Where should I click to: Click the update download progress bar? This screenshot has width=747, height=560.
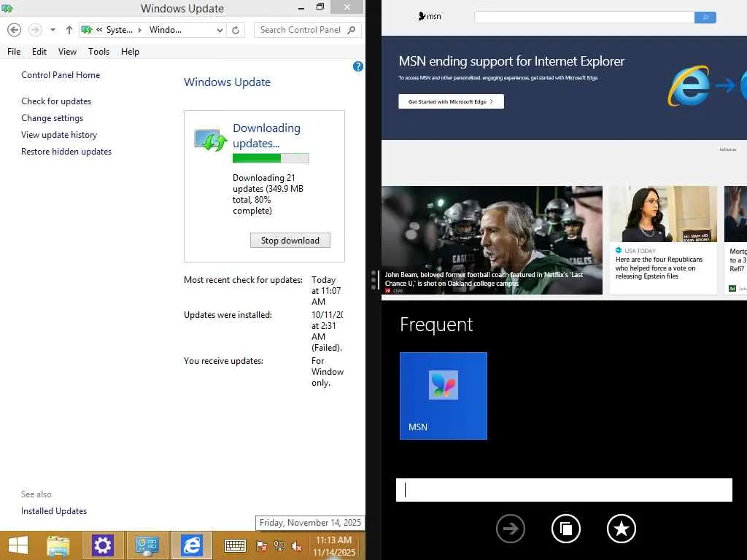coord(271,158)
